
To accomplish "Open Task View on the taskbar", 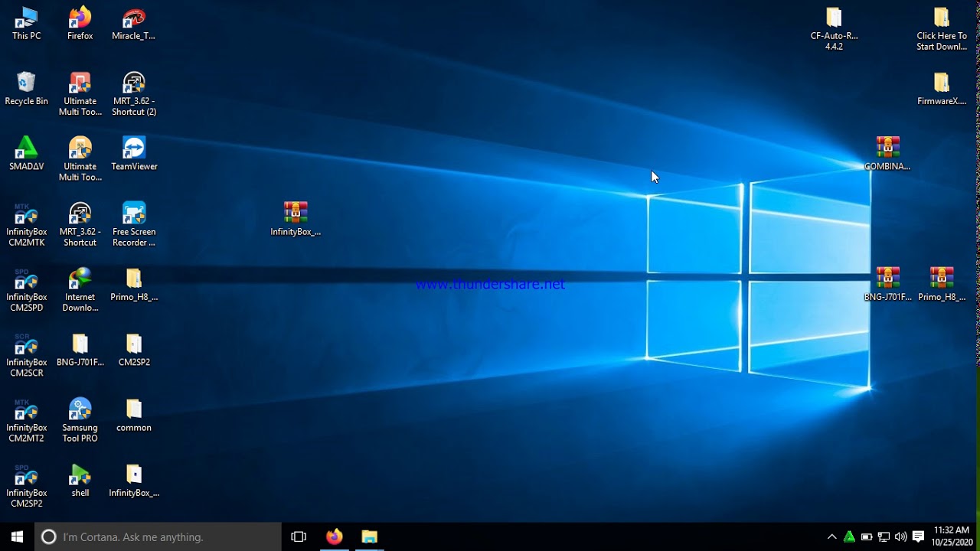I will tap(299, 536).
